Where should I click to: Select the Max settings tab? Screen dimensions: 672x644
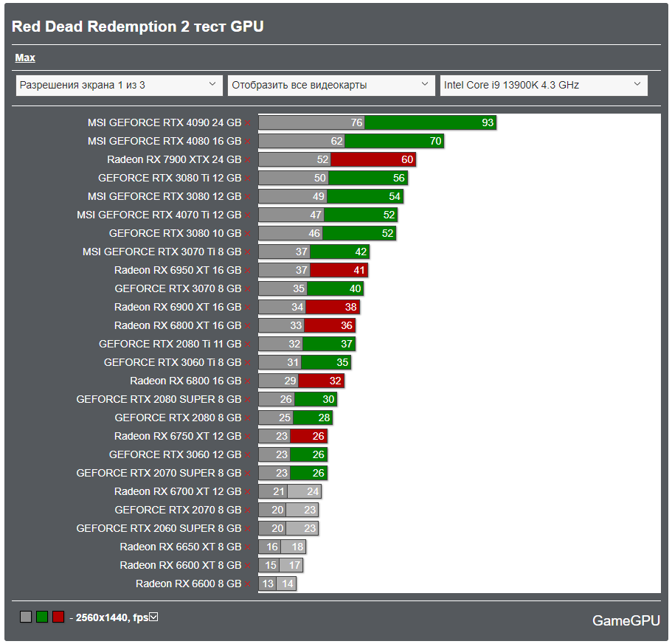click(25, 58)
